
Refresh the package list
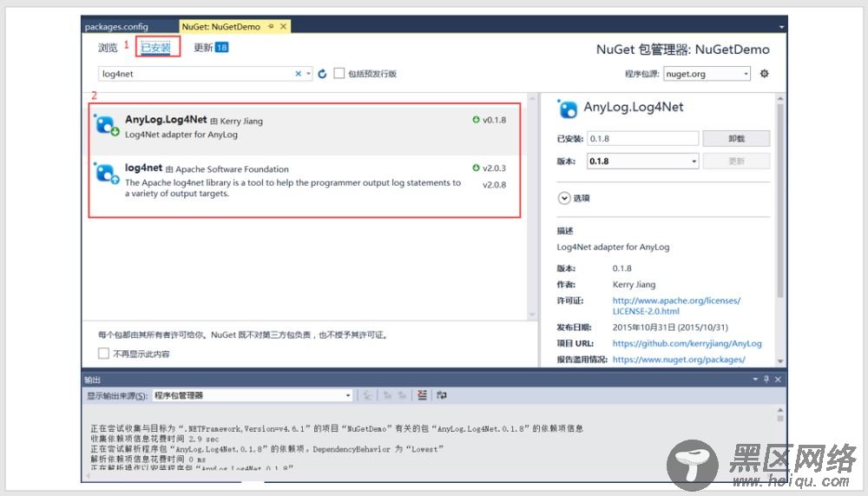(322, 74)
